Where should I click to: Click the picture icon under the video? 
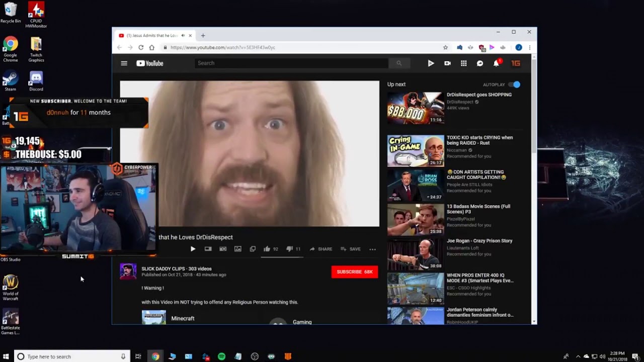[x=238, y=249]
